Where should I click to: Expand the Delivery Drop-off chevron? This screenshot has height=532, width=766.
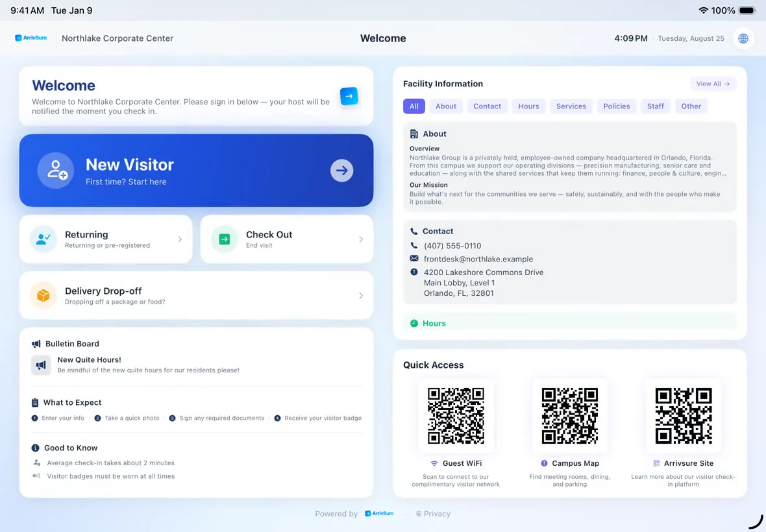point(361,295)
